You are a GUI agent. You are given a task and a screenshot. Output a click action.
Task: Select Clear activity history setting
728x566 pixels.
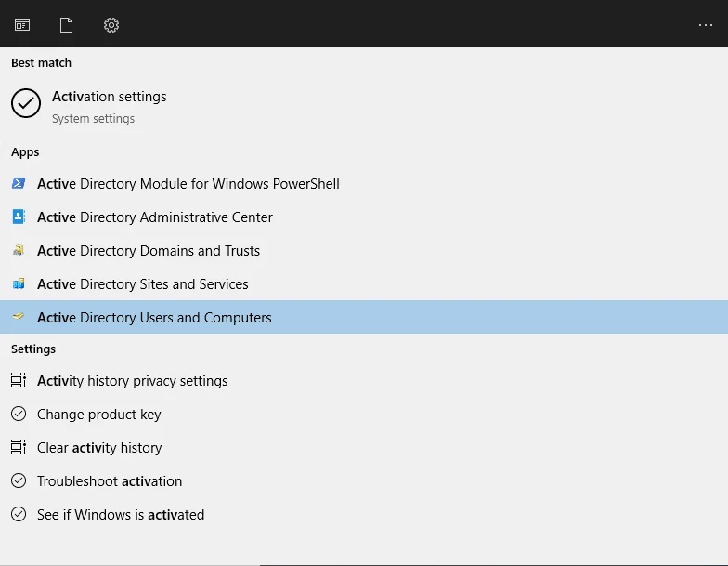pyautogui.click(x=364, y=448)
